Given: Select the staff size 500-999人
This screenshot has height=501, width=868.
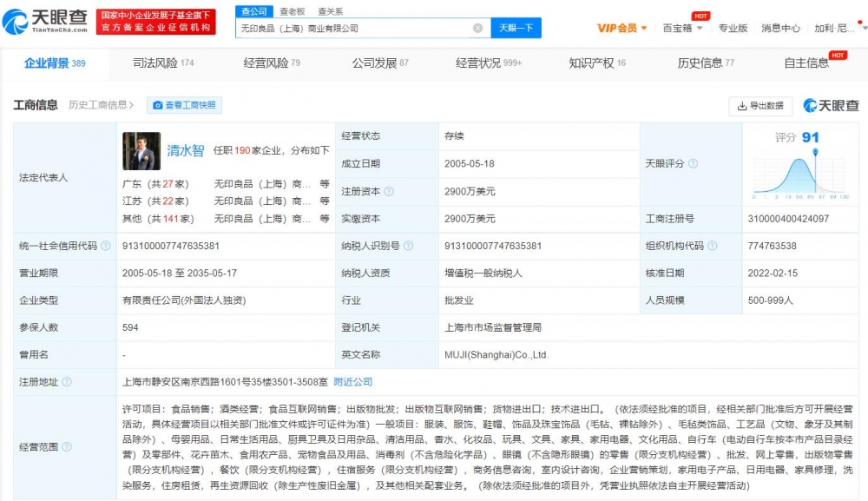Looking at the screenshot, I should click(771, 300).
